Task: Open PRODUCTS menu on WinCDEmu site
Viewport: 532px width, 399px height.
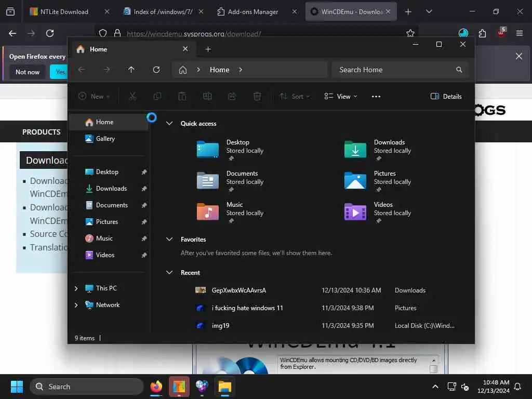Action: (x=42, y=132)
